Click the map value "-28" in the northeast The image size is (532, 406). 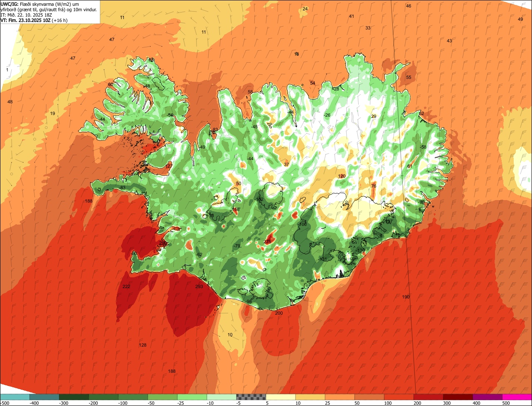[336, 89]
